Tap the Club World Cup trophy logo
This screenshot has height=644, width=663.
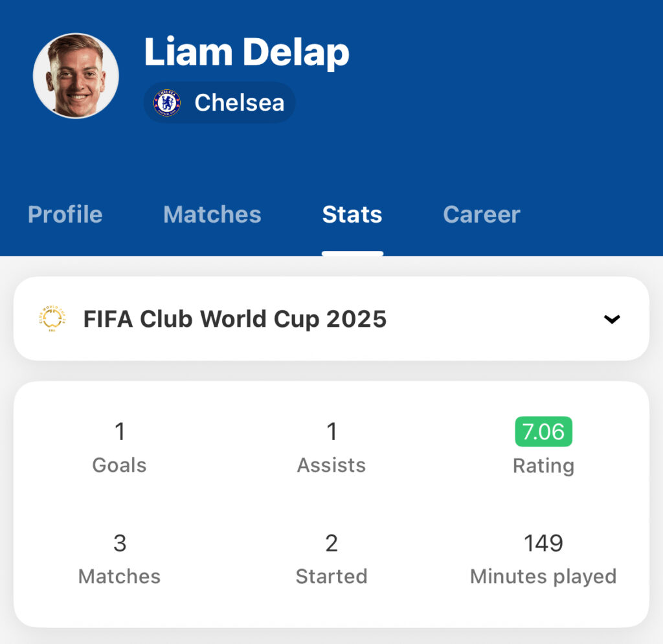52,318
